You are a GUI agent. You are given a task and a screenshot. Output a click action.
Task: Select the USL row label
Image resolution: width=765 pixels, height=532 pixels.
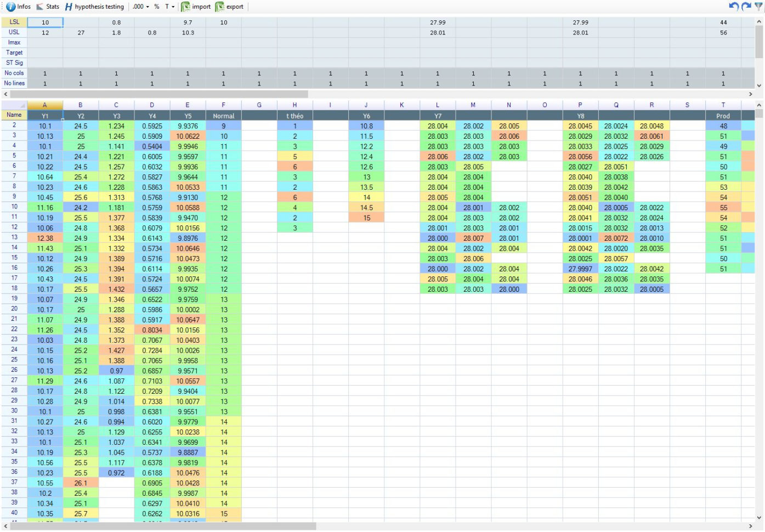[x=14, y=32]
